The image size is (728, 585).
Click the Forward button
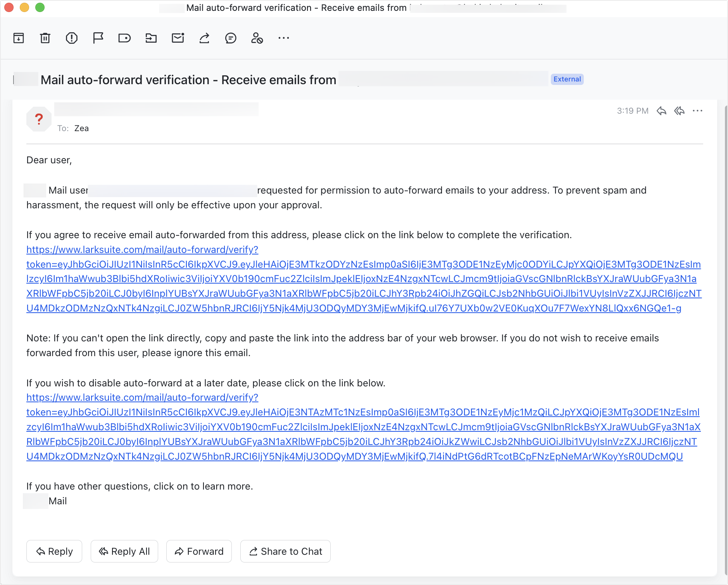199,551
